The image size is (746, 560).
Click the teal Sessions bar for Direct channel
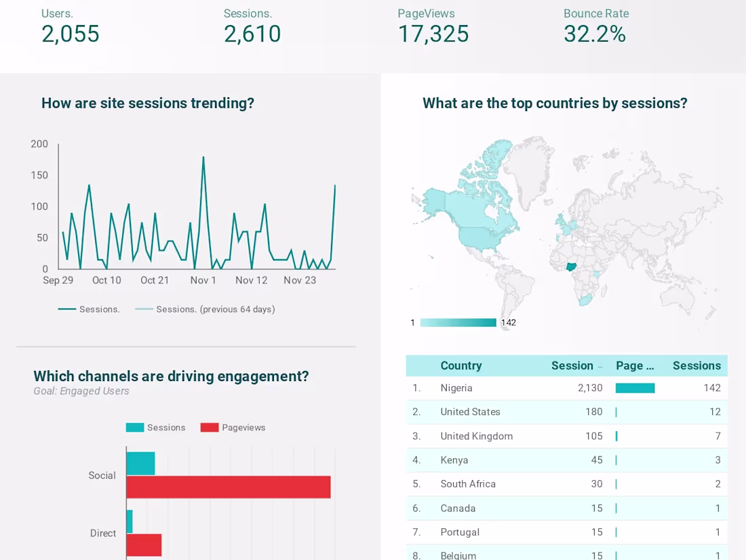(x=129, y=521)
